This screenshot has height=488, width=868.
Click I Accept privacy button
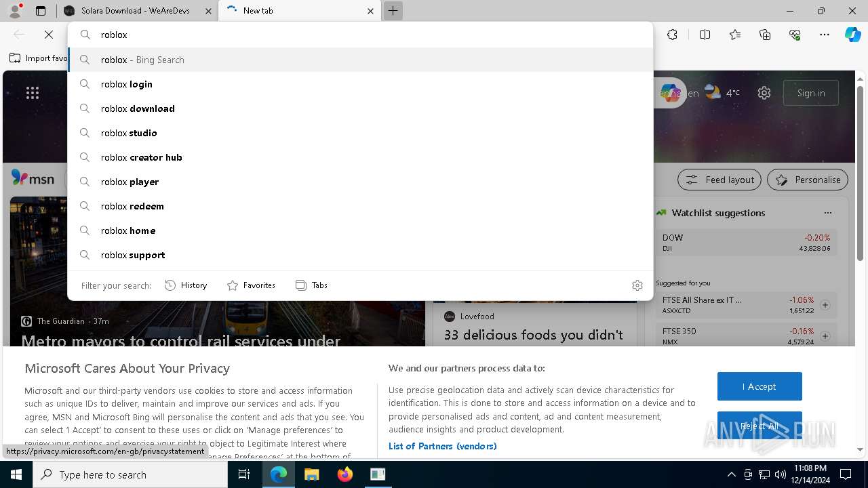click(759, 386)
